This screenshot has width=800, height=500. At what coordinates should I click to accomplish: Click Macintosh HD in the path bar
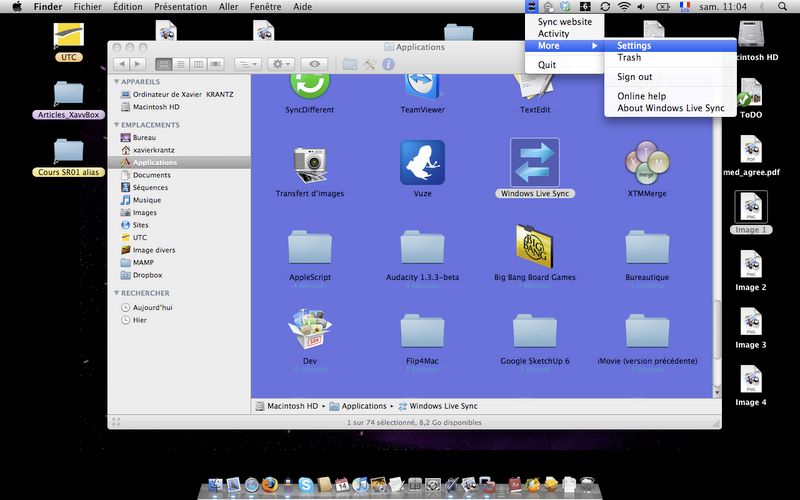[x=287, y=406]
